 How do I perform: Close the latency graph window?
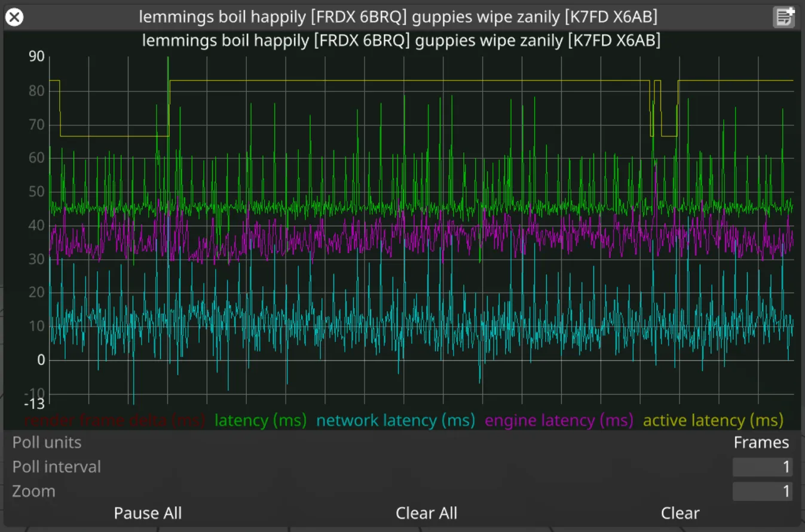[14, 17]
